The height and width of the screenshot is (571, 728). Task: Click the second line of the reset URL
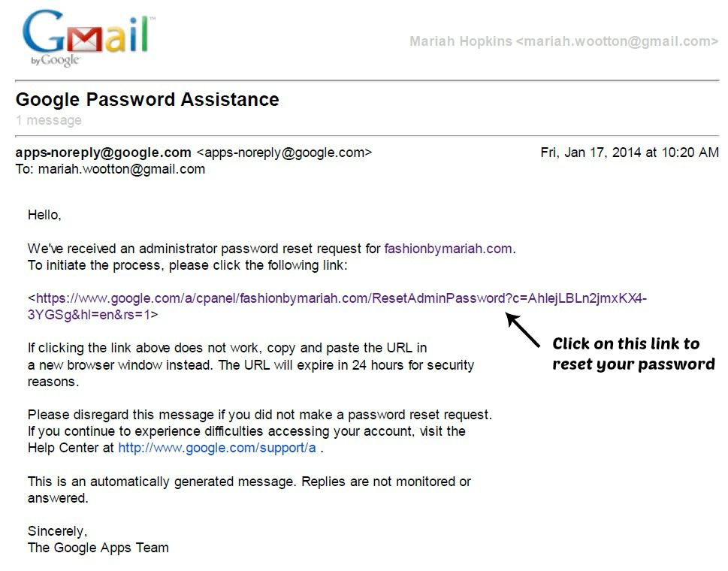click(x=90, y=315)
